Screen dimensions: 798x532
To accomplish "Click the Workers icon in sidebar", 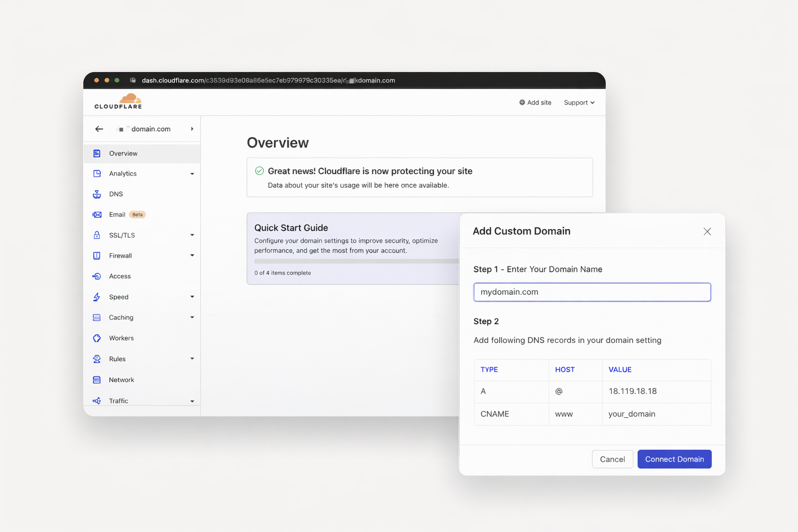I will [x=97, y=338].
